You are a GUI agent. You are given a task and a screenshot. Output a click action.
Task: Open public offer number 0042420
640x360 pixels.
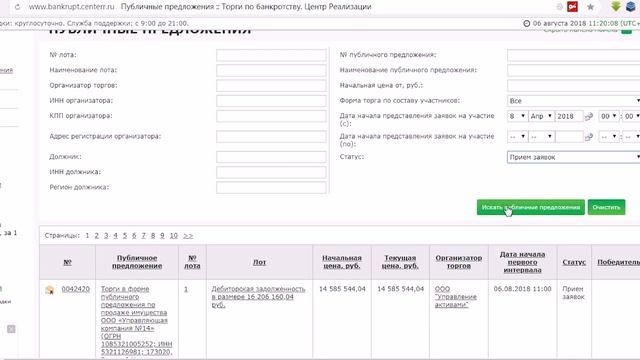(x=76, y=289)
